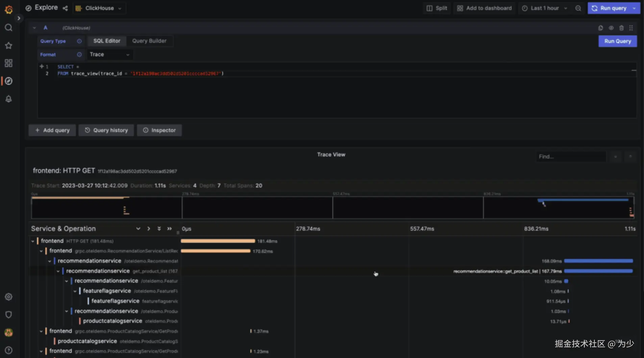Expand the left sidebar menu chevron
The width and height of the screenshot is (644, 358).
[19, 18]
